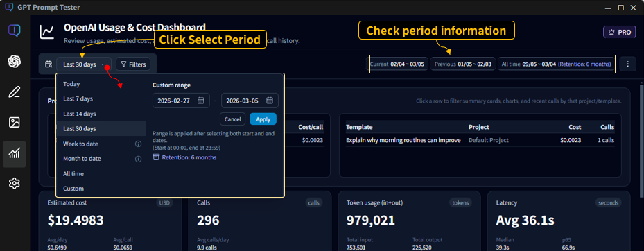Click the $19.4983 estimated cost value
Screen dimensions: 644x251
(x=76, y=220)
